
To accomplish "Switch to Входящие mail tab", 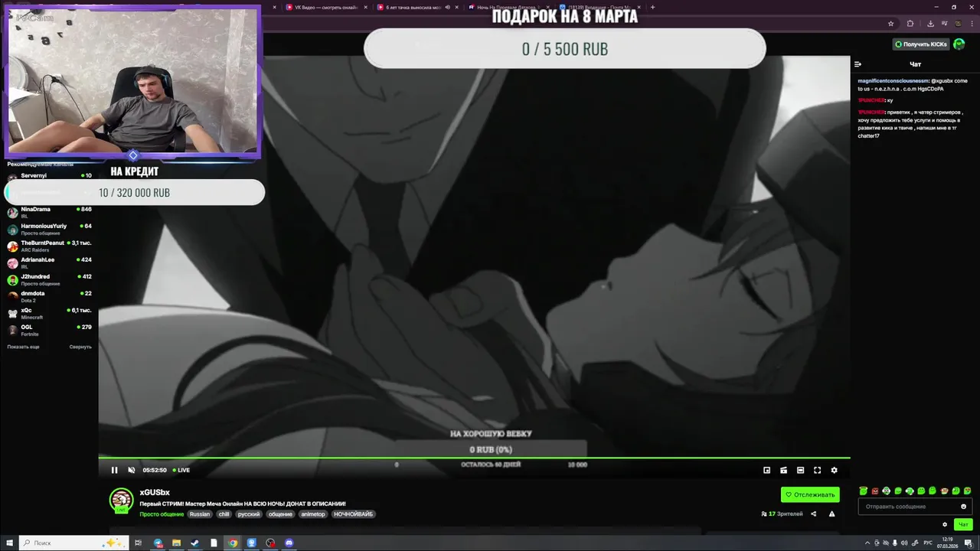I will pyautogui.click(x=601, y=7).
